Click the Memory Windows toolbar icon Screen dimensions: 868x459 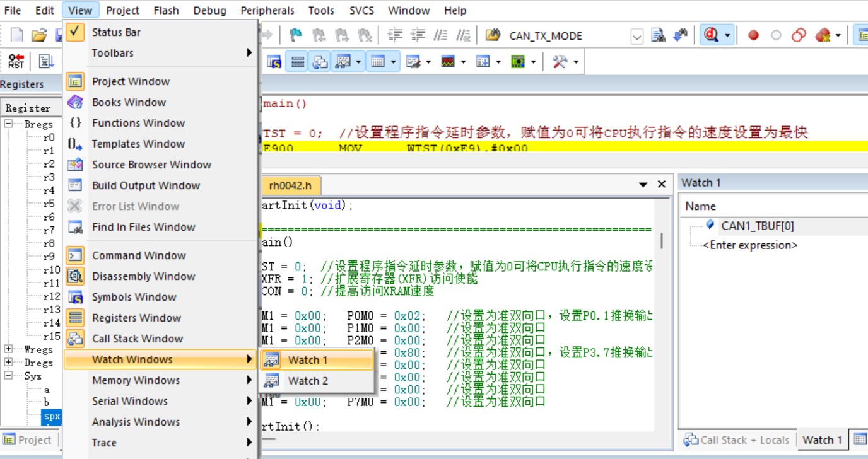378,61
